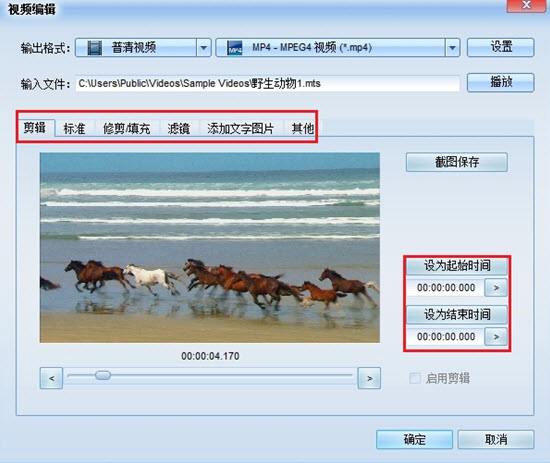Click the MP4 - MPEG4 视频 (*.mp4) combo box
The height and width of the screenshot is (463, 550).
338,48
